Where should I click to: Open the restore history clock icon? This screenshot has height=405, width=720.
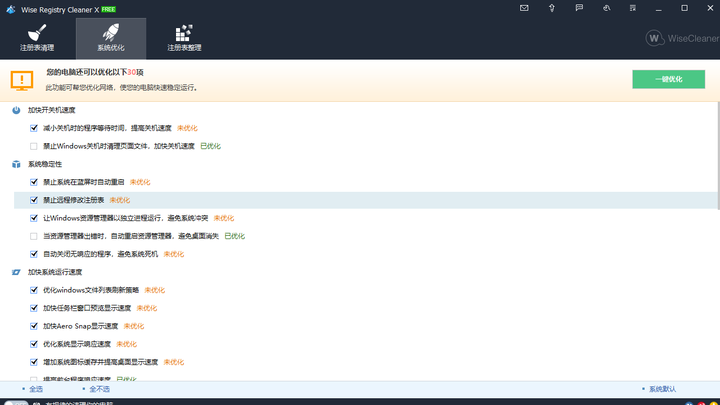pos(607,8)
